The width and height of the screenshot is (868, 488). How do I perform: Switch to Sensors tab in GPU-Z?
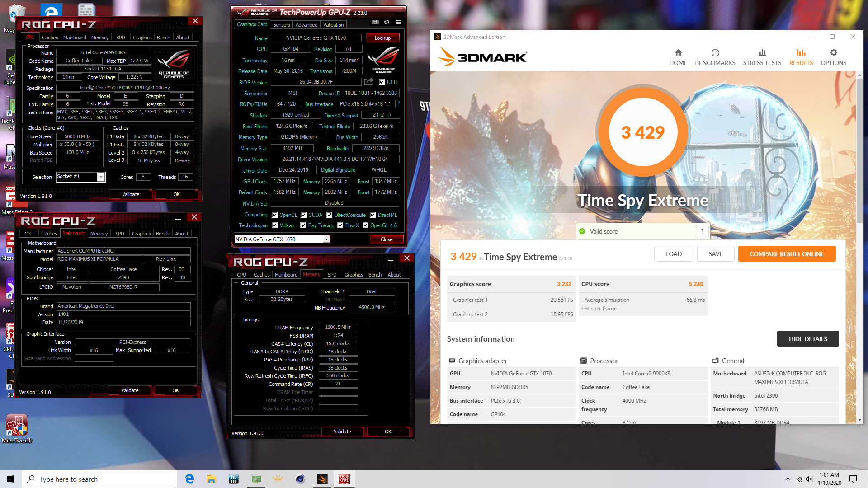[x=281, y=25]
